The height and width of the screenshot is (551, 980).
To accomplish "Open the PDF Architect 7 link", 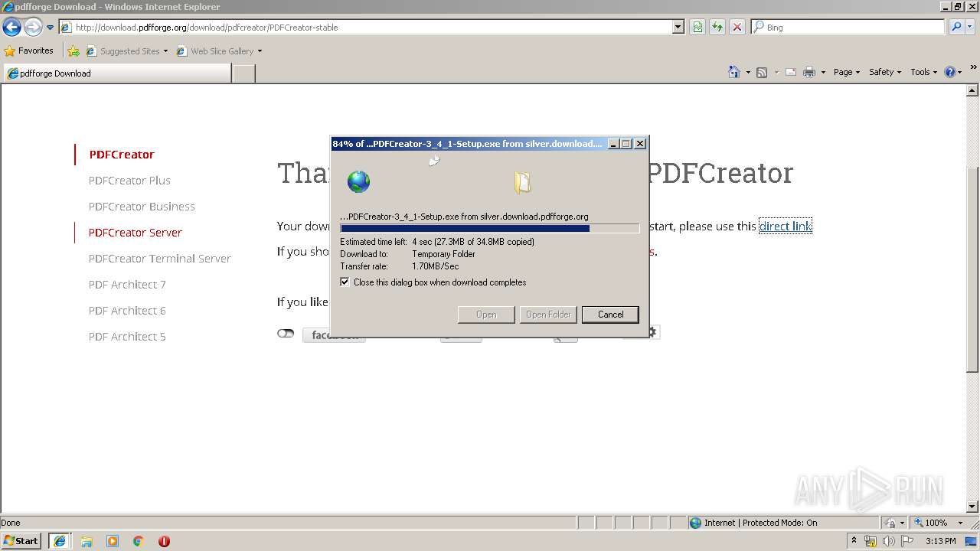I will pos(127,285).
